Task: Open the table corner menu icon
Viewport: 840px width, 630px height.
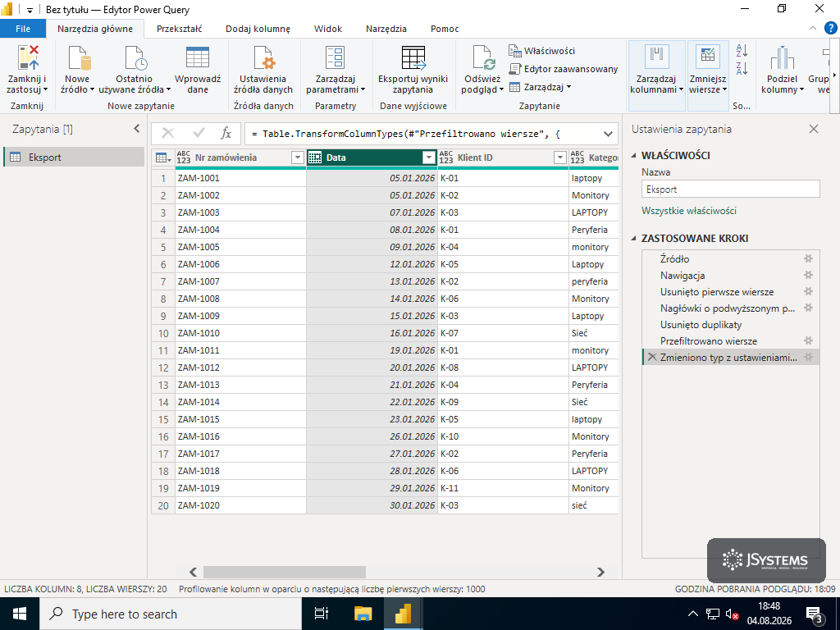Action: pos(163,157)
